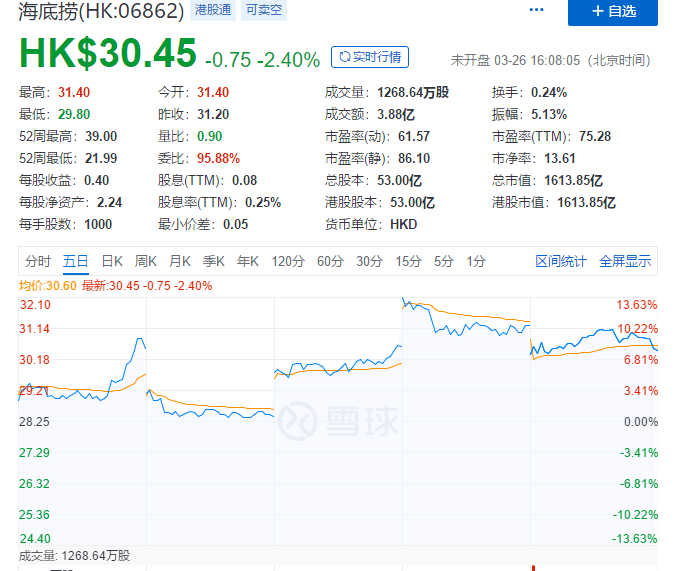Open the 月K chart tab

point(180,261)
